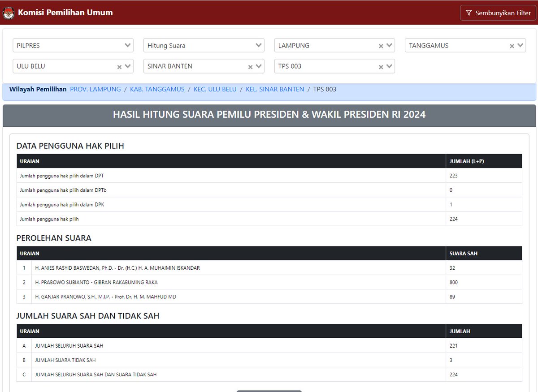Click the DATA PENGGUNA HAK PILIH heading
This screenshot has width=538, height=392.
pyautogui.click(x=70, y=146)
